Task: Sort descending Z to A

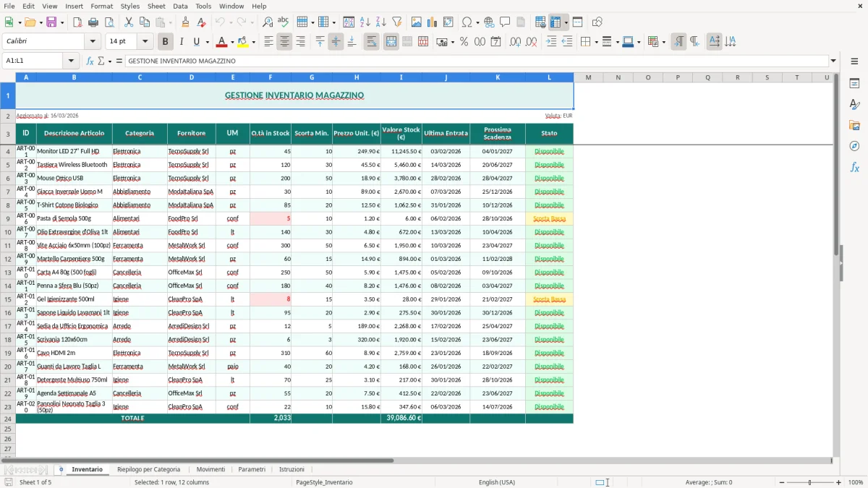Action: (x=380, y=22)
